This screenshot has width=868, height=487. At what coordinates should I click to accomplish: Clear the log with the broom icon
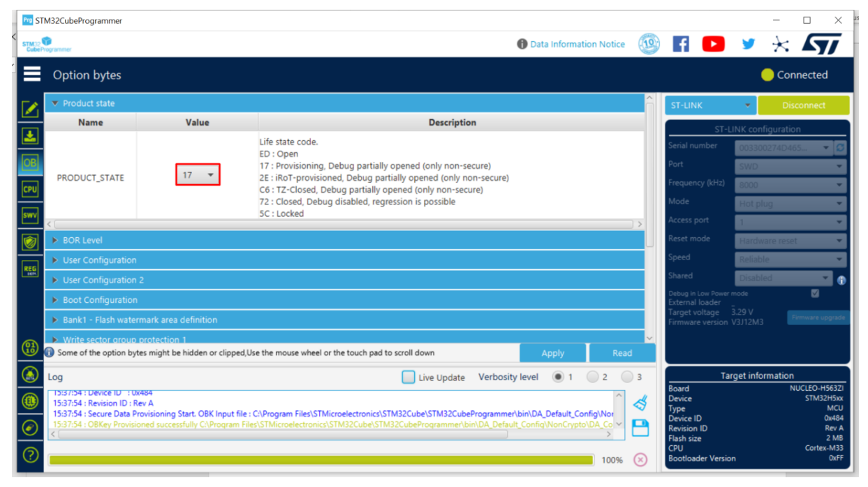click(x=640, y=403)
